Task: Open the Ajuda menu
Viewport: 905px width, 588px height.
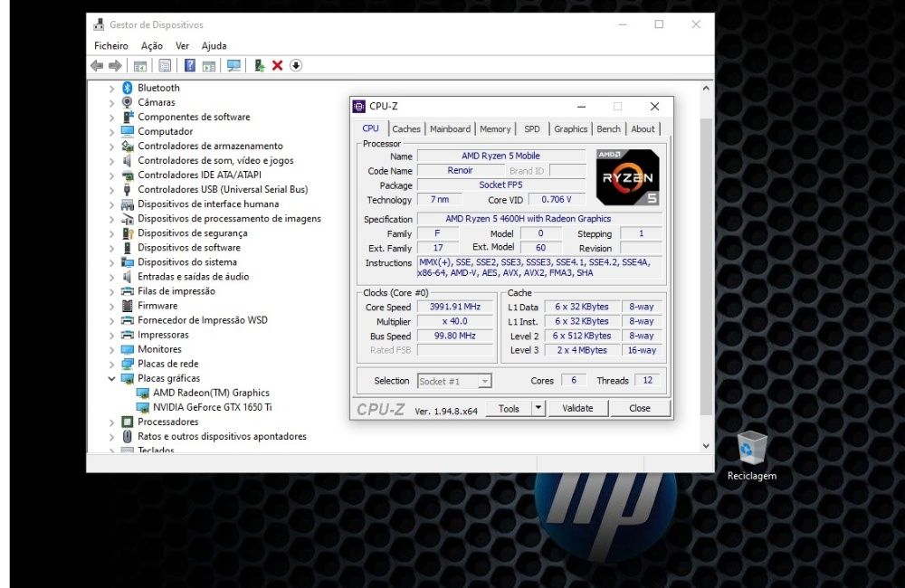Action: [x=214, y=45]
